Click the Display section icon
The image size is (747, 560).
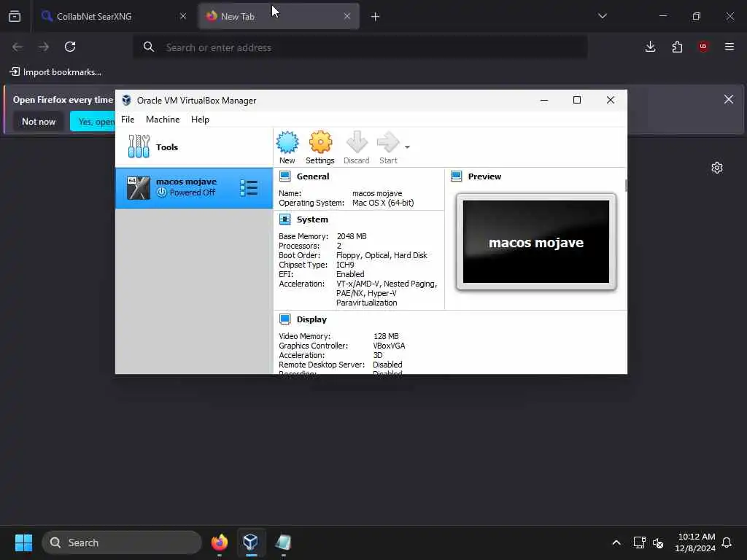point(285,319)
